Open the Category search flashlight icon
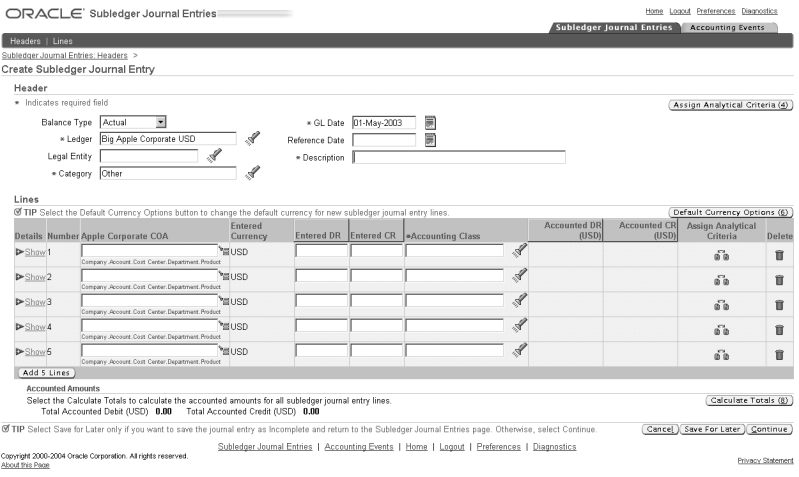 [x=252, y=173]
